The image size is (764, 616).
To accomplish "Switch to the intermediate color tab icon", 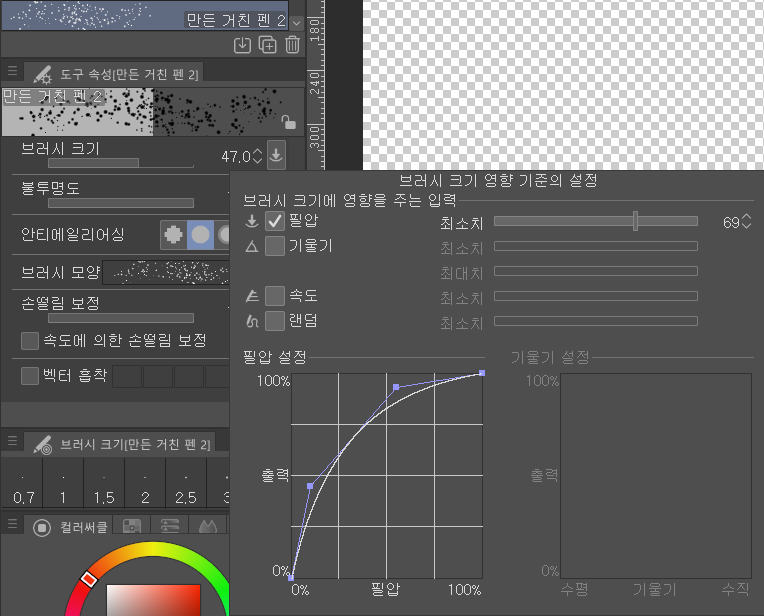I will pos(208,525).
